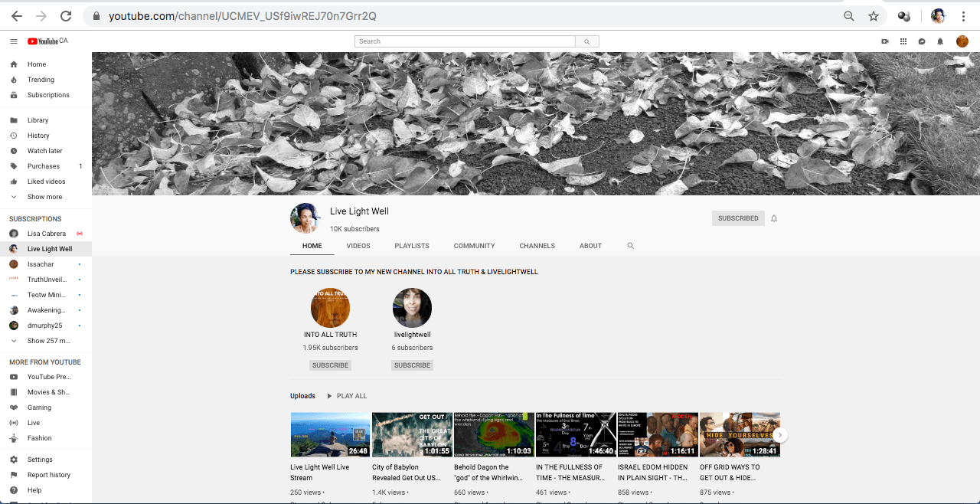Image resolution: width=980 pixels, height=504 pixels.
Task: Open dmurphy25 subscription
Action: (x=46, y=326)
